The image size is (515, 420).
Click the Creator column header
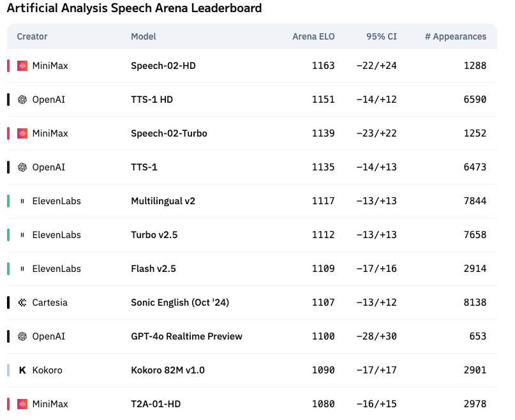(32, 36)
